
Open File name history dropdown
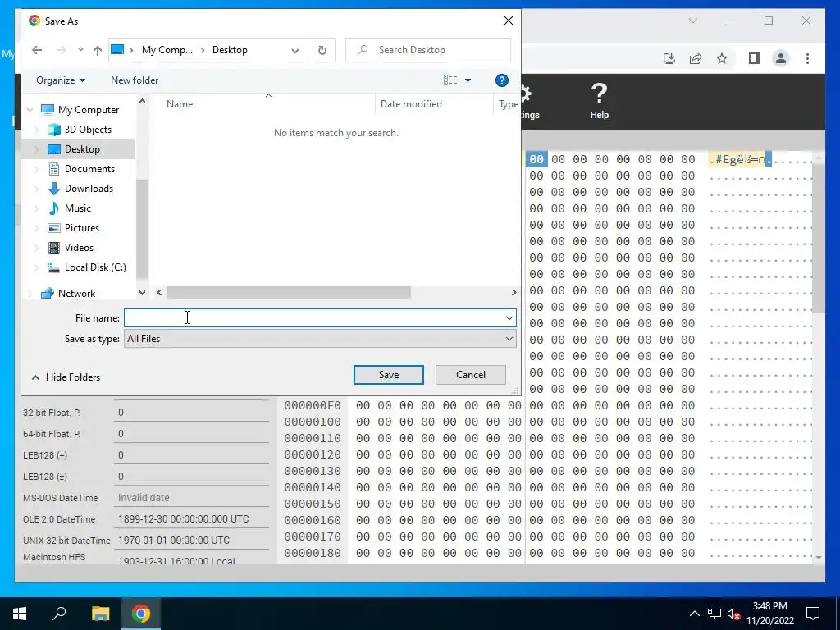pyautogui.click(x=509, y=317)
